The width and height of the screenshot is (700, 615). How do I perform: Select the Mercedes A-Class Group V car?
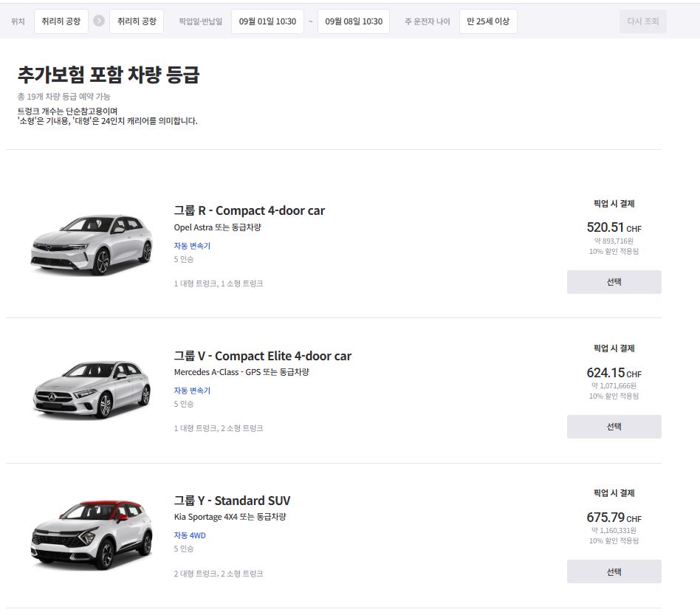pyautogui.click(x=614, y=427)
